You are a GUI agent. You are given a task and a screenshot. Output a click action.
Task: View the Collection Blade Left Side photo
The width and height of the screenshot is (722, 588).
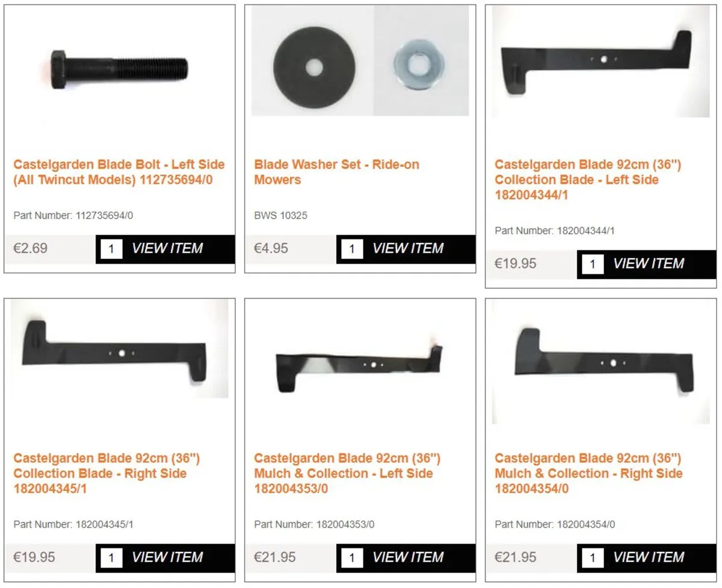click(x=600, y=61)
